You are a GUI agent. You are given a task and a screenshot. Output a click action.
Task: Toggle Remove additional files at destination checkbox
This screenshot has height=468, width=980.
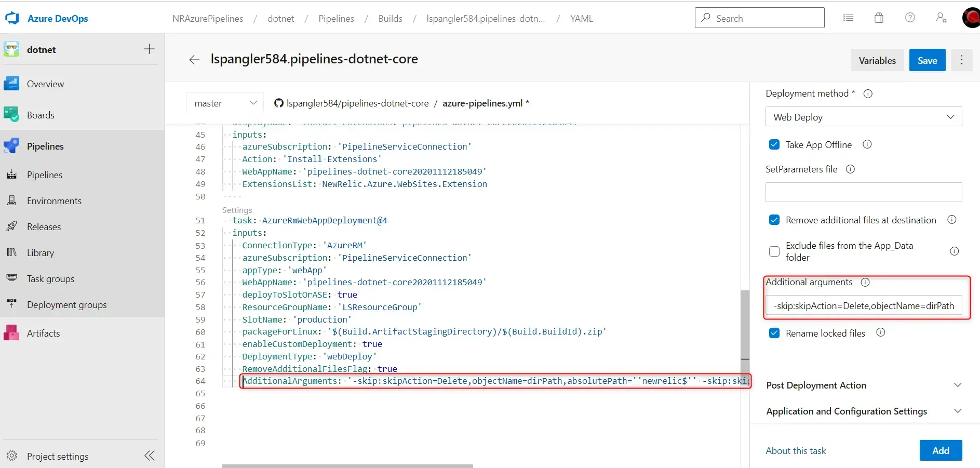[x=774, y=220]
